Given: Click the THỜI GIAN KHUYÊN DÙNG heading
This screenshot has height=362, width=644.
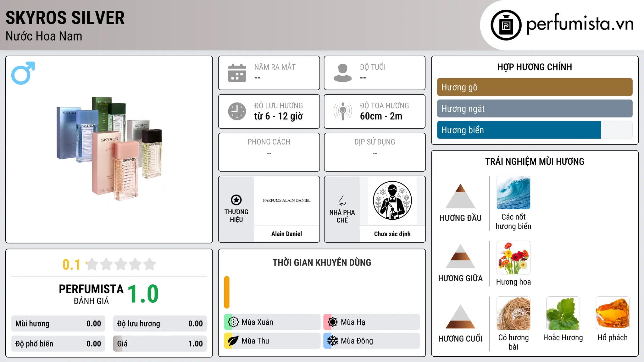Looking at the screenshot, I should (322, 262).
